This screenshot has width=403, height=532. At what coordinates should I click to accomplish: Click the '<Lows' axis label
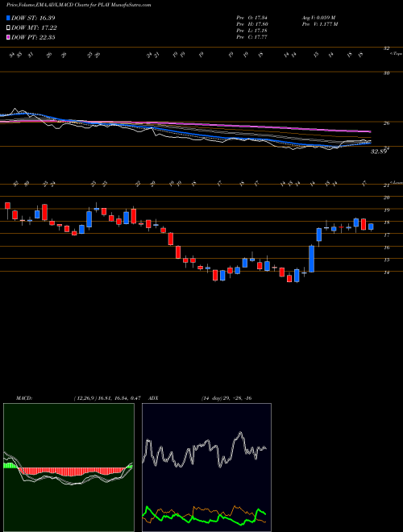point(396,182)
